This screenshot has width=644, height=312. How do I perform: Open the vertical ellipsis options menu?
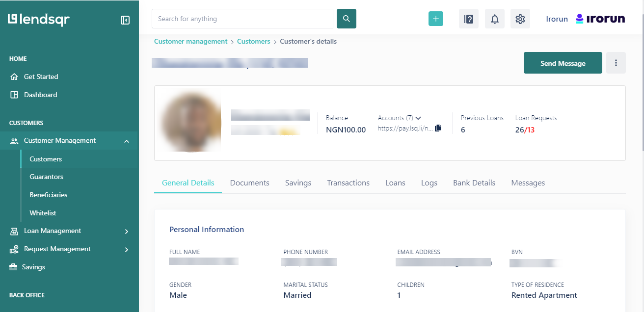pos(616,63)
